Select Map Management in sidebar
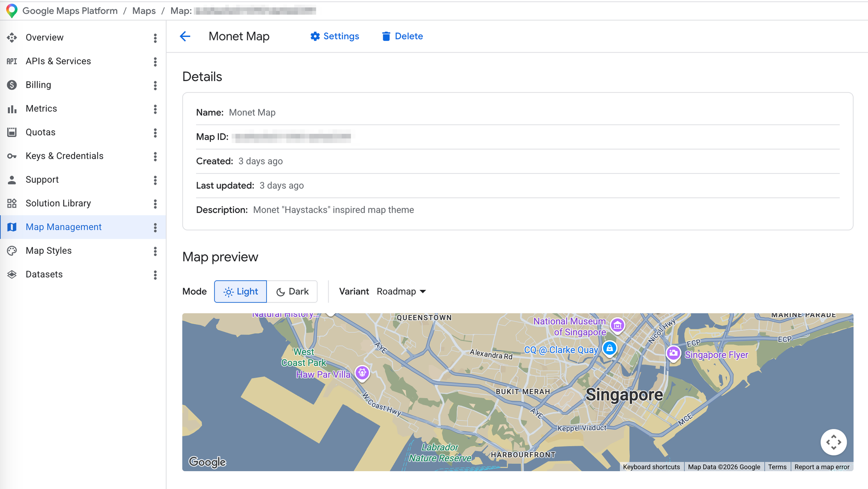The image size is (868, 489). 83,227
